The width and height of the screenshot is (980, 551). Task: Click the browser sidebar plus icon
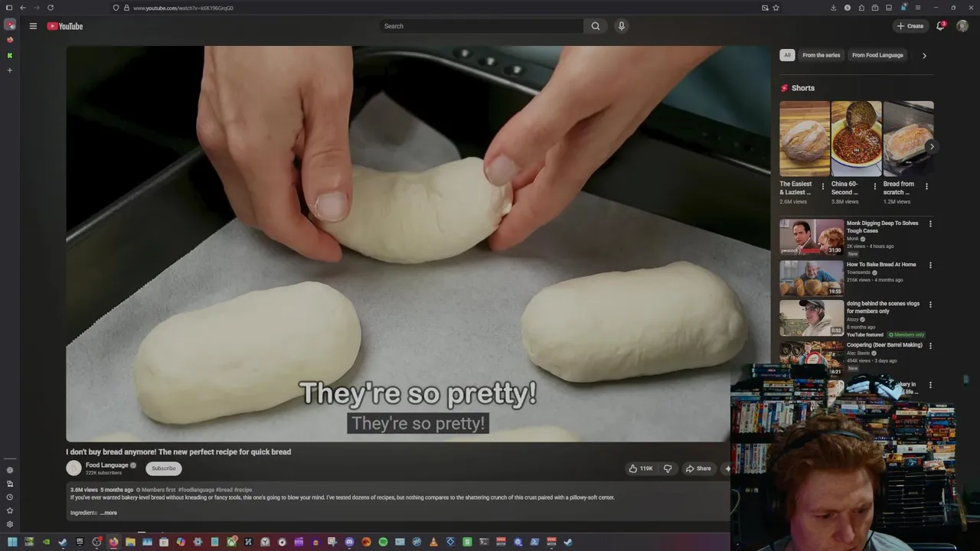pyautogui.click(x=10, y=70)
